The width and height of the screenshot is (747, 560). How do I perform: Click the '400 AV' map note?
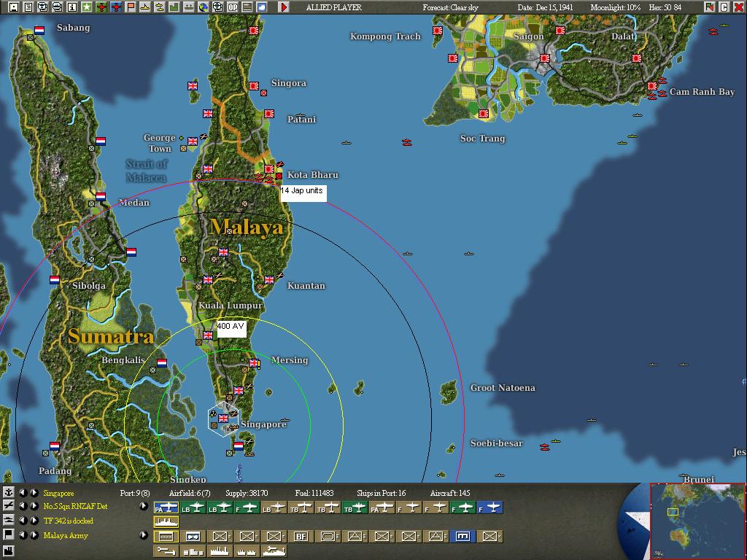coord(231,329)
